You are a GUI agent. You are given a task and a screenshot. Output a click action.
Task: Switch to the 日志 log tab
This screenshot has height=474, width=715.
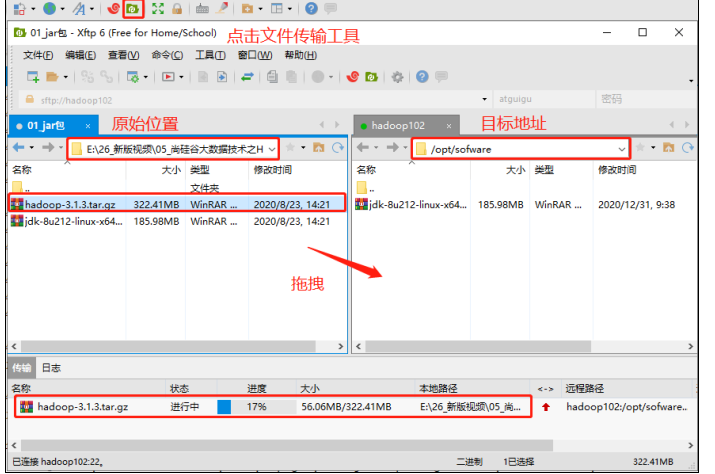pyautogui.click(x=51, y=368)
